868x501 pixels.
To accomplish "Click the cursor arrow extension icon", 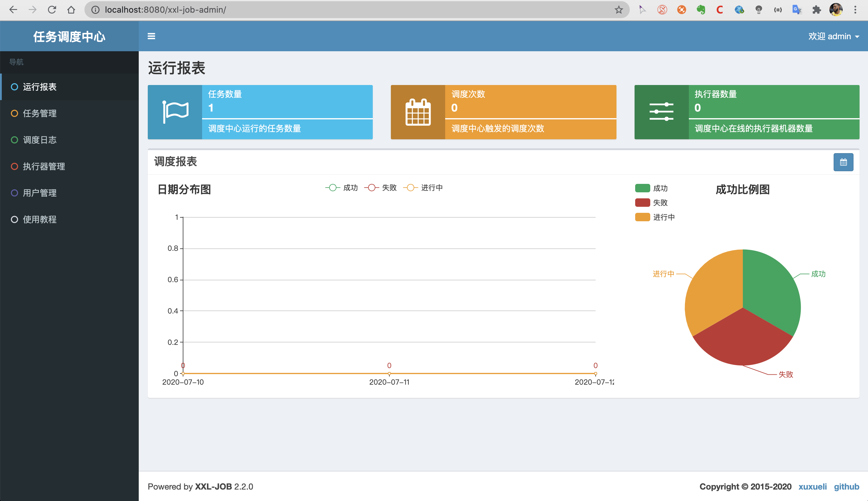I will pyautogui.click(x=642, y=10).
